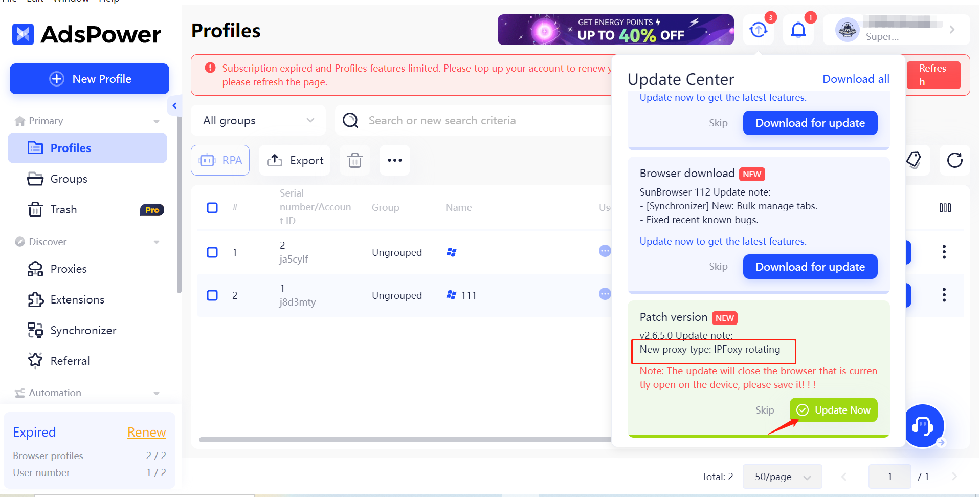Delete selected profiles with trash icon
The width and height of the screenshot is (980, 497).
[x=355, y=160]
